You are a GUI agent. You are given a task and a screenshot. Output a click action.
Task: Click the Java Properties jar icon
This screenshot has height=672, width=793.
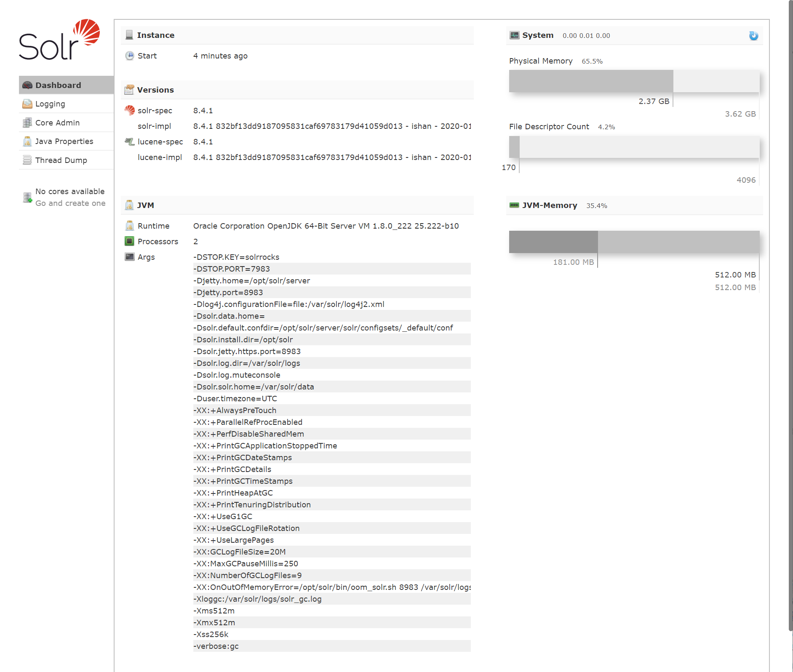27,141
